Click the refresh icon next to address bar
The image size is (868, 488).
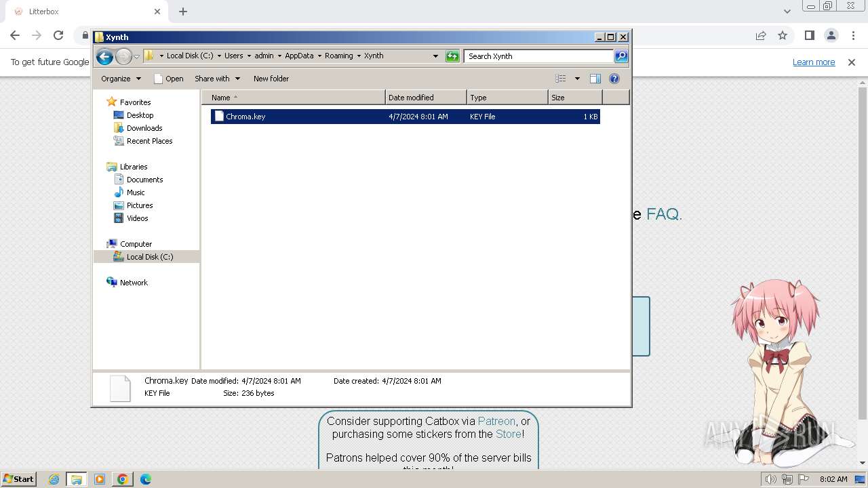point(452,56)
